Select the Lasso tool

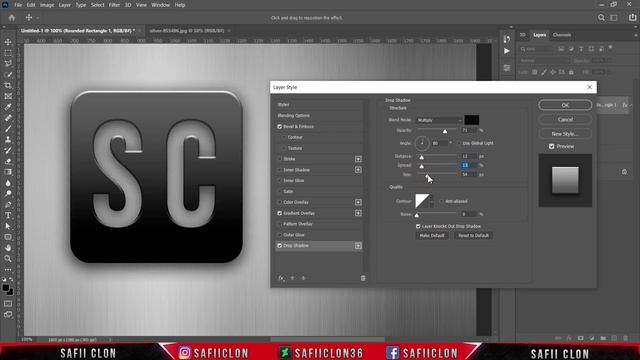click(x=8, y=64)
